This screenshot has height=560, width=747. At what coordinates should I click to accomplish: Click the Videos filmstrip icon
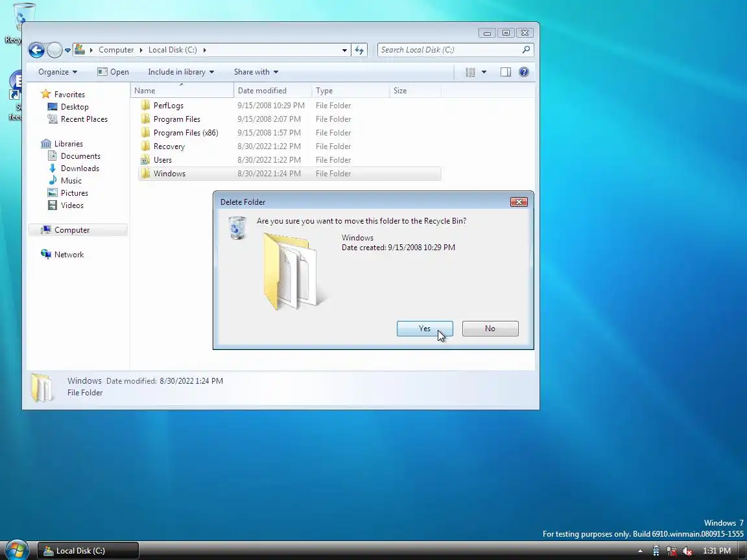(53, 205)
